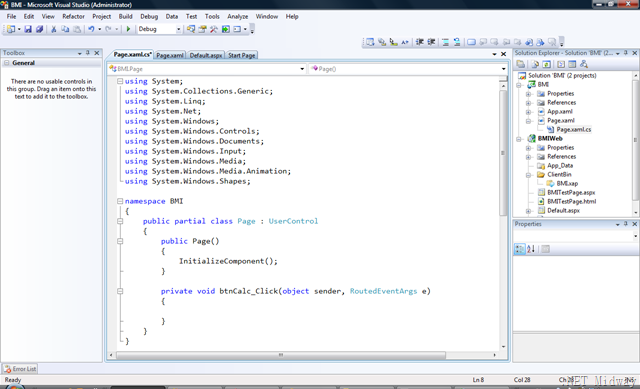The image size is (640, 389).
Task: Collapse the using directives code region
Action: coord(120,81)
